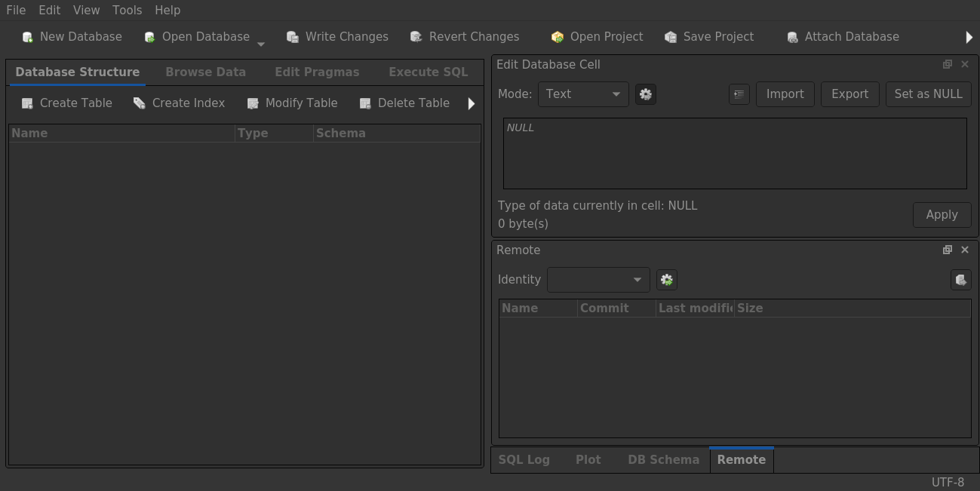This screenshot has width=980, height=491.
Task: Switch to the Edit Pragmas tab
Action: coord(317,72)
